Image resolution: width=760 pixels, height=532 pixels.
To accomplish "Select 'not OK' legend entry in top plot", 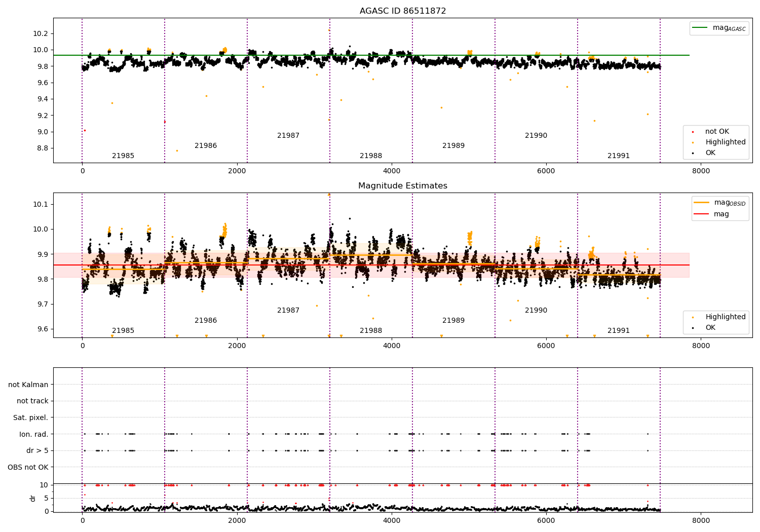I will pos(717,132).
